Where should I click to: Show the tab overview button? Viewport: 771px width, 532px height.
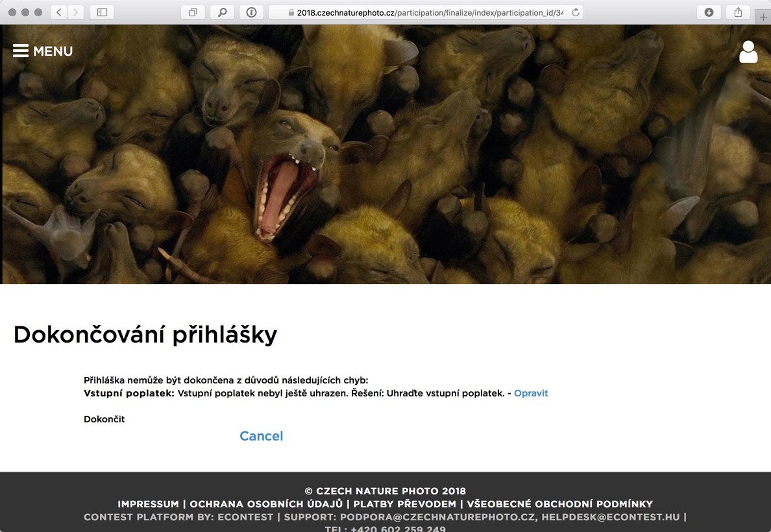pyautogui.click(x=193, y=12)
